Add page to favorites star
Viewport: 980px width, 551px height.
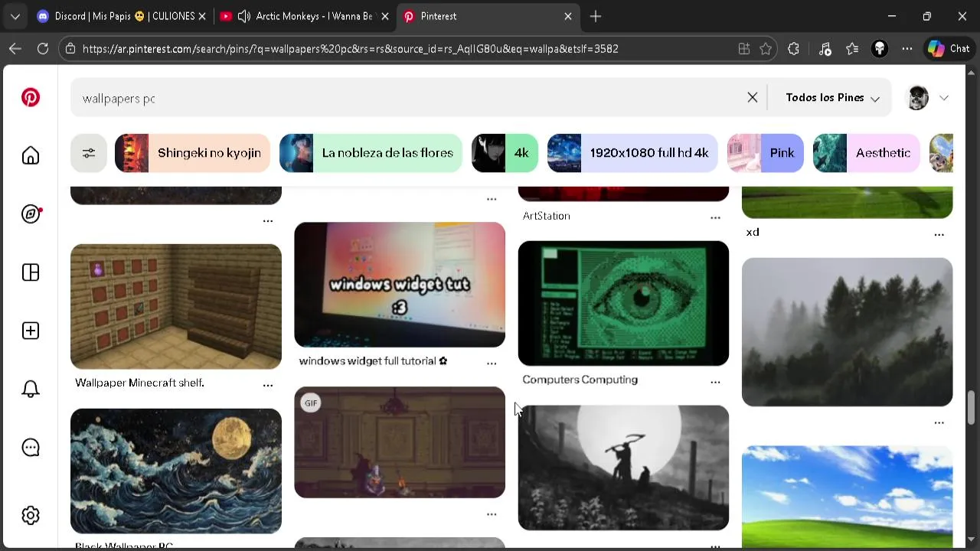(766, 48)
